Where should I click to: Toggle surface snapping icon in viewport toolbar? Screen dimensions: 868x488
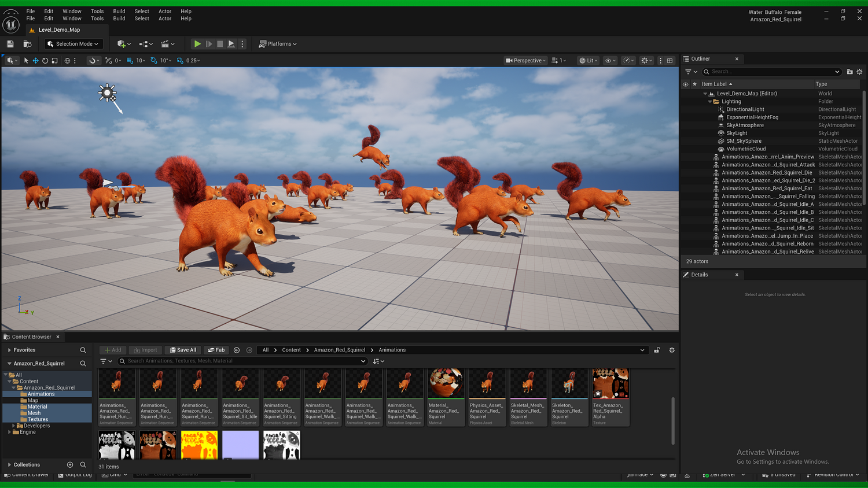[x=108, y=61]
